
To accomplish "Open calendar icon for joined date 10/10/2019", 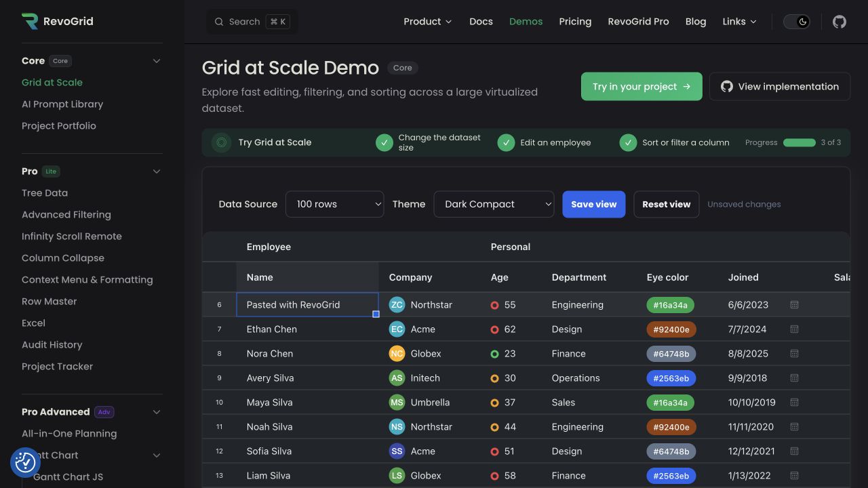I will click(794, 403).
